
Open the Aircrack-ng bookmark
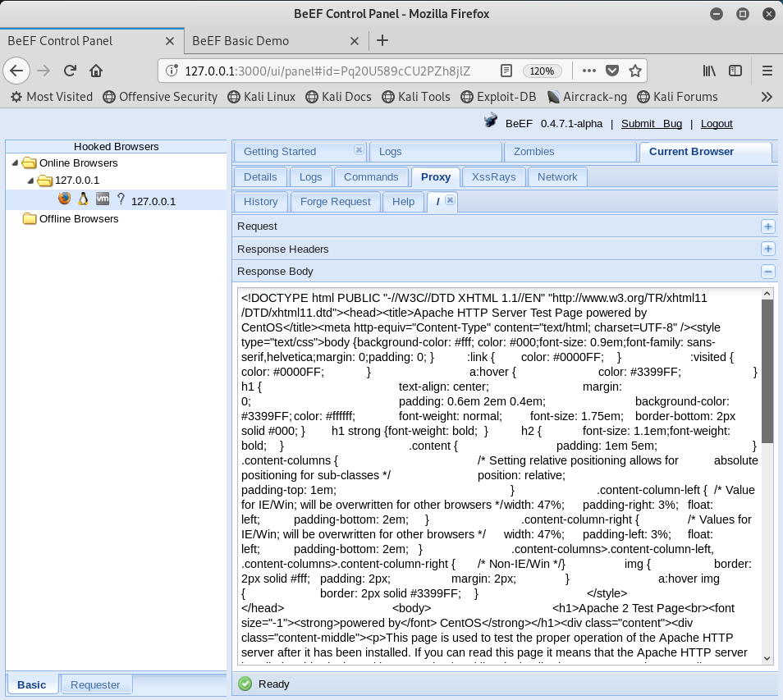[x=587, y=97]
